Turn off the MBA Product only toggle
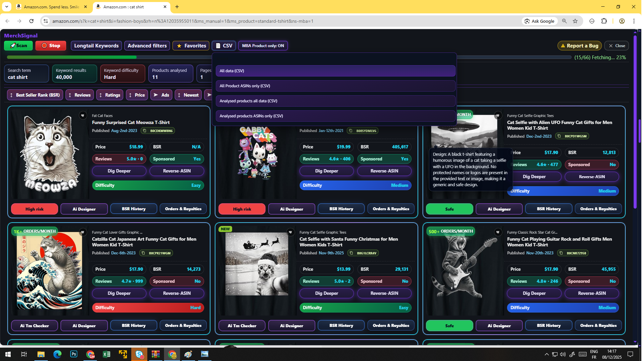 click(x=263, y=45)
